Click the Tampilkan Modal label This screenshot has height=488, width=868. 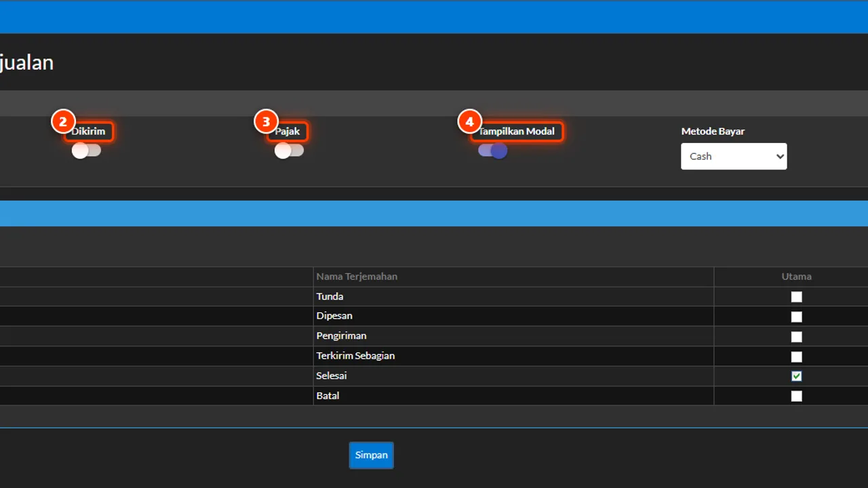pos(517,131)
